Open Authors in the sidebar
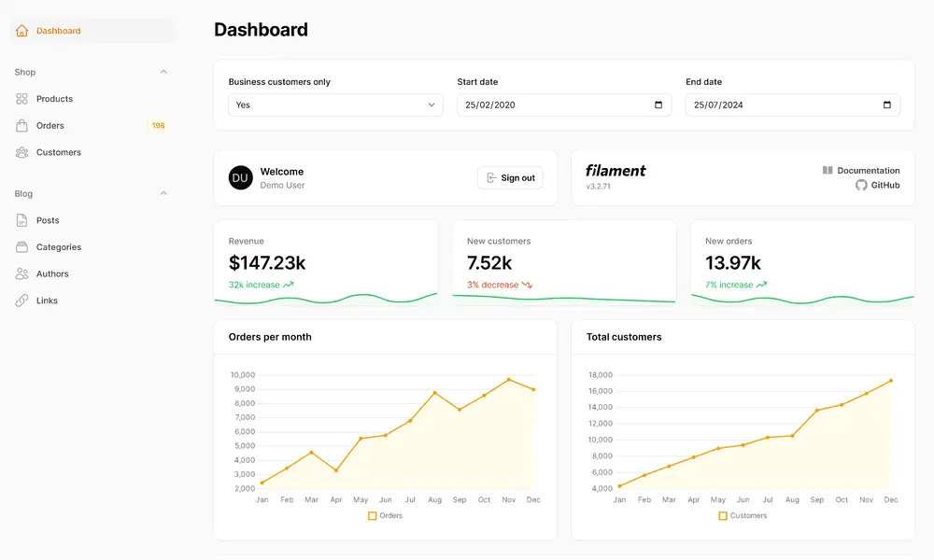 (x=92, y=273)
